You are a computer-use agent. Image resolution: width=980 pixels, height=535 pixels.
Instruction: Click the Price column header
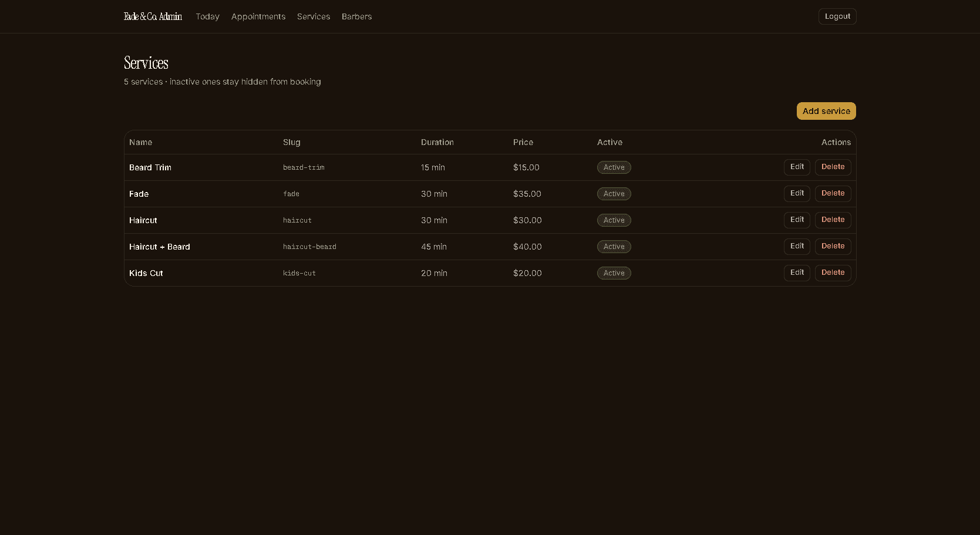(x=523, y=142)
